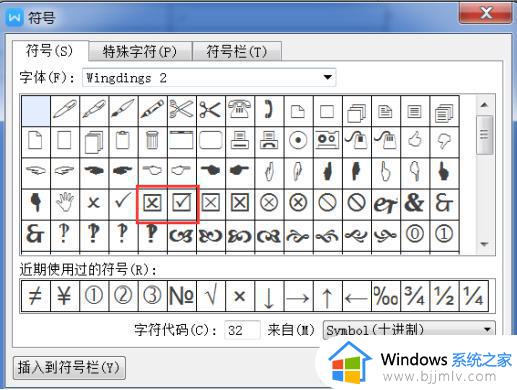Click 插入到符号栏(Y) button
Screen dimensions: 517x390
click(x=69, y=368)
